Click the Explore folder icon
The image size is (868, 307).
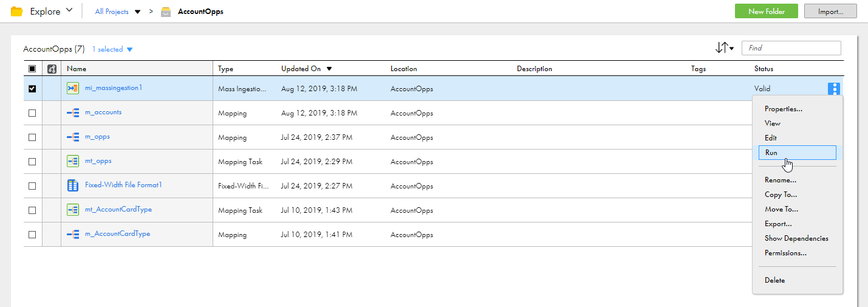tap(17, 12)
